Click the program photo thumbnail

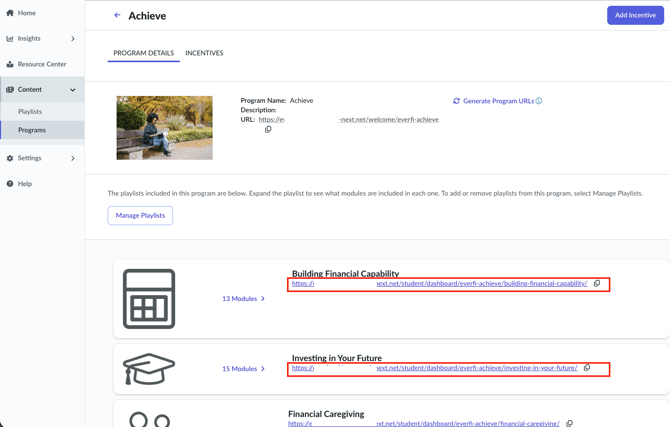165,128
